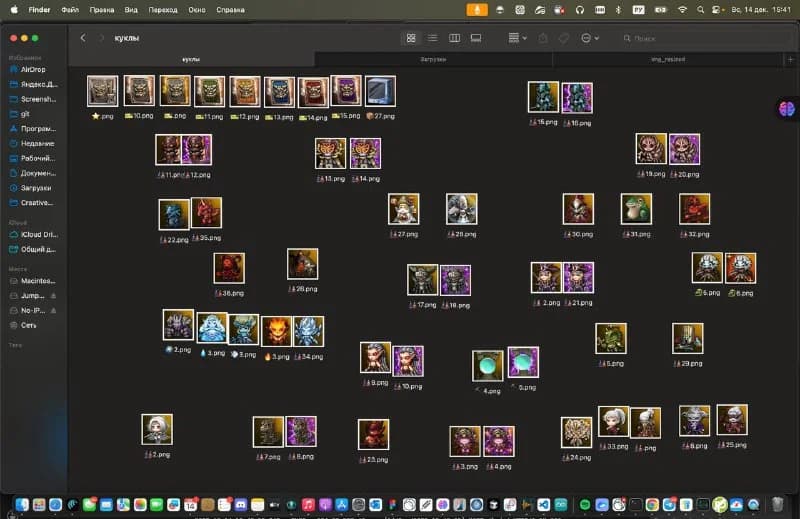Select the 29.png thumbnail
This screenshot has width=800, height=519.
688,338
